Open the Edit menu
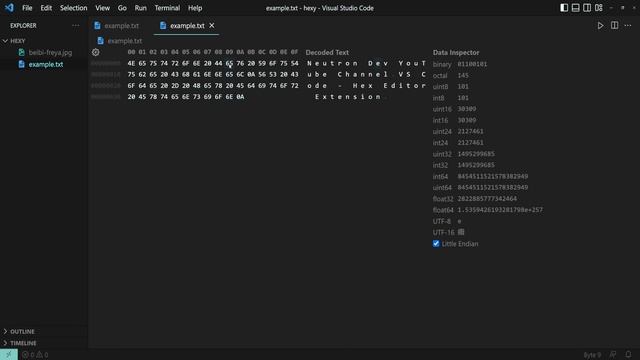Screen dimensions: 640x360 (x=46, y=8)
